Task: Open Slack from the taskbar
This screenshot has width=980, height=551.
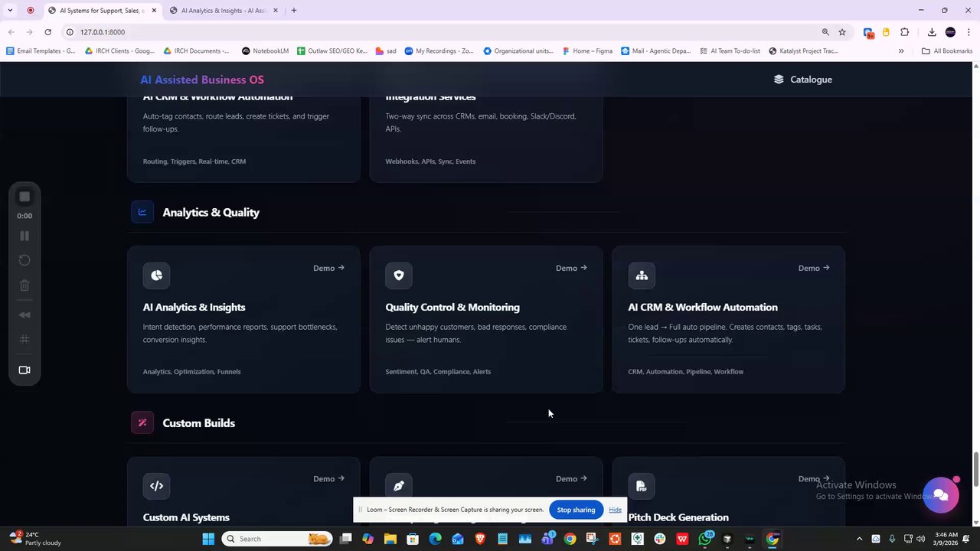Action: coord(659,539)
